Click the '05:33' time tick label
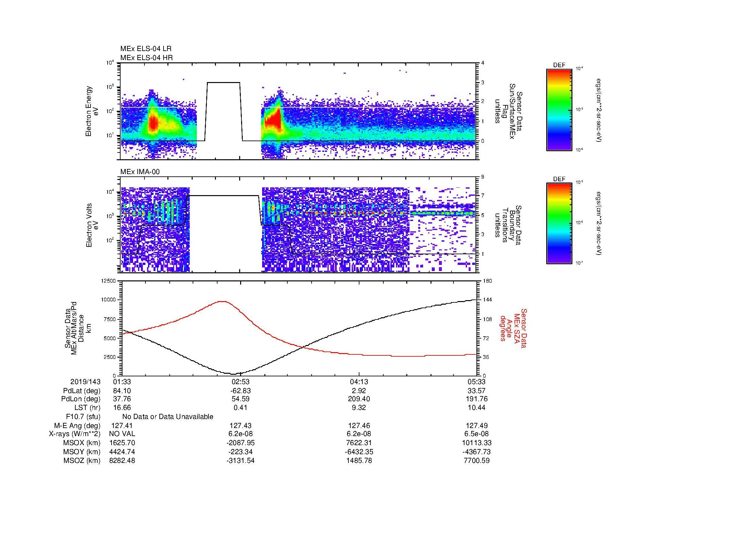 [x=477, y=382]
